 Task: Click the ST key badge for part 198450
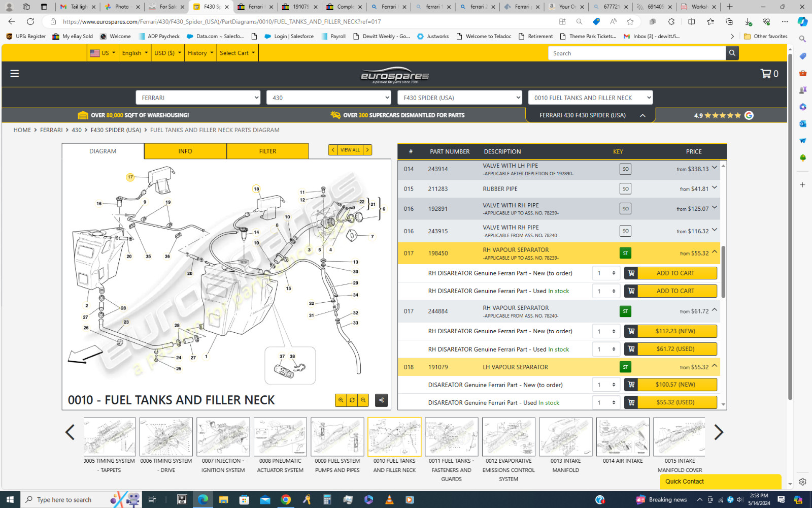(625, 253)
